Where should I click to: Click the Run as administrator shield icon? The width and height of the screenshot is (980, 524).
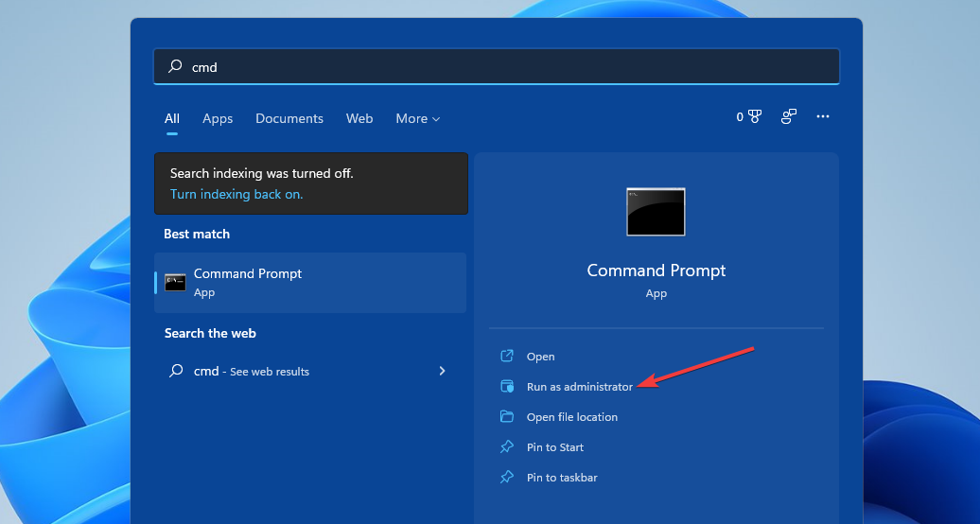507,387
